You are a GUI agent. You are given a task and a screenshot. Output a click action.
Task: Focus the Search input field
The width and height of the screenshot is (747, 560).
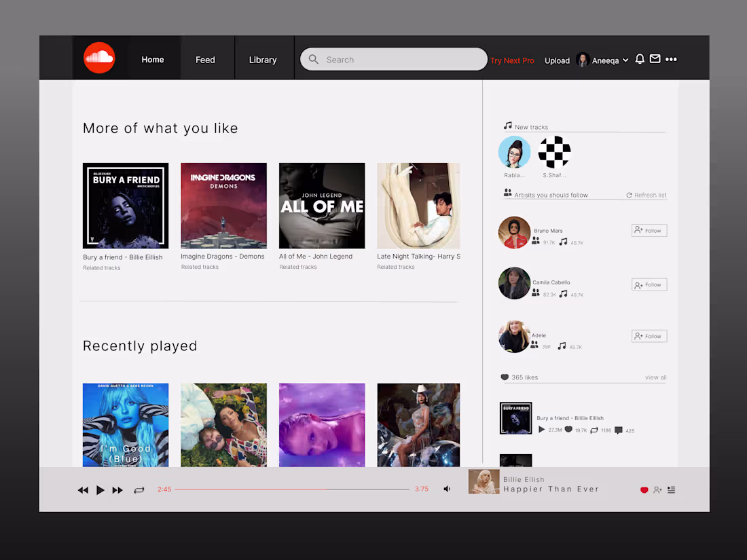[x=393, y=59]
